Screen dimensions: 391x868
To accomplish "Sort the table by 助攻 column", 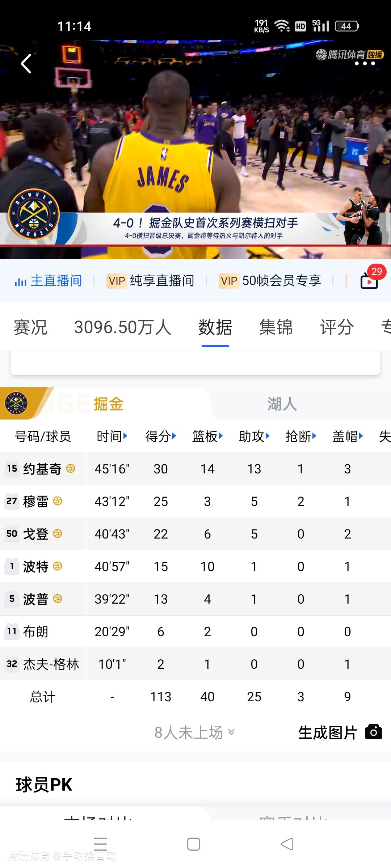I will click(254, 436).
